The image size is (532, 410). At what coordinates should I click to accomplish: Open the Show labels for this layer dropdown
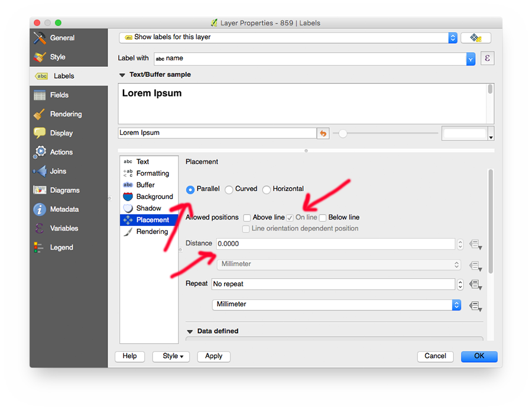(288, 37)
